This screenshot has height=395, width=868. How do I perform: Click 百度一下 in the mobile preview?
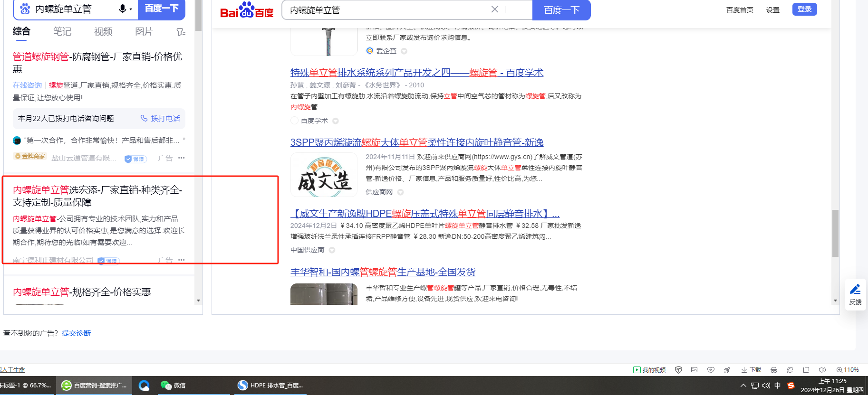162,9
